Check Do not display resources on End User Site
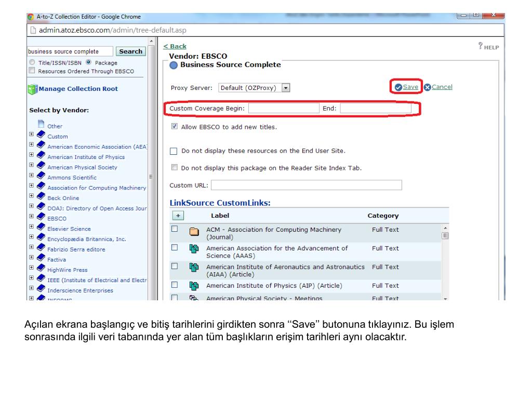 174,151
